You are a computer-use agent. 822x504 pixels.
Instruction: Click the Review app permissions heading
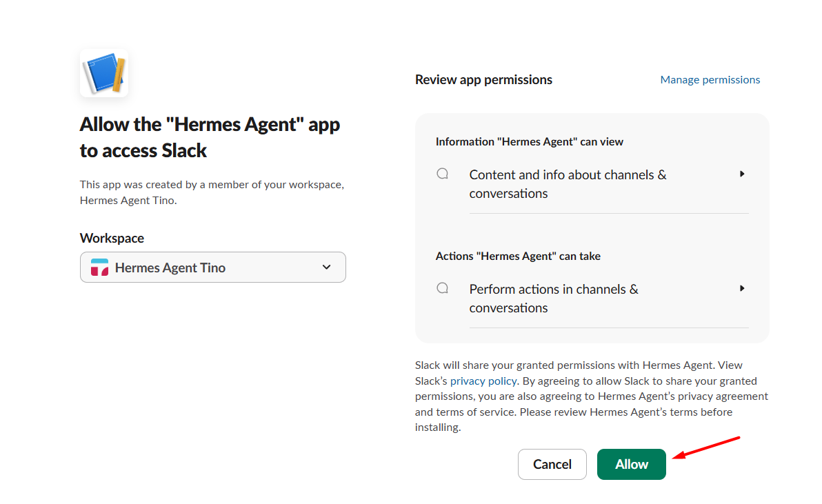coord(483,80)
